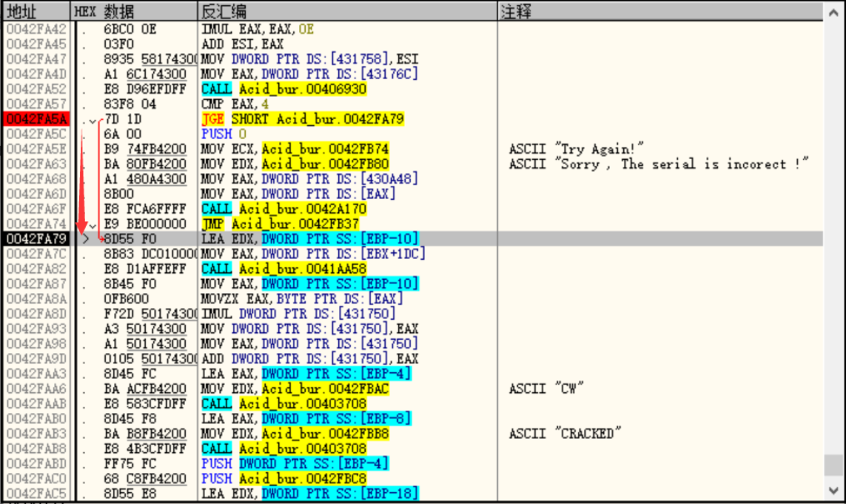Select address 0042FA7C
This screenshot has width=846, height=504.
(36, 254)
